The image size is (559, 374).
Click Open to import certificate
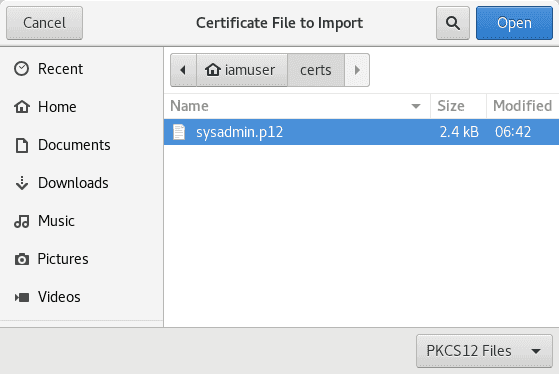pyautogui.click(x=514, y=23)
